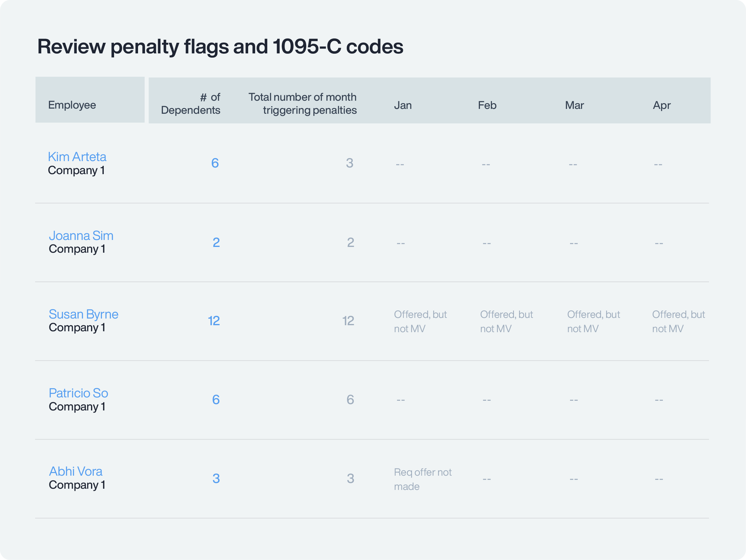Select the Apr column header
Screen dimensions: 746x560
tap(661, 105)
